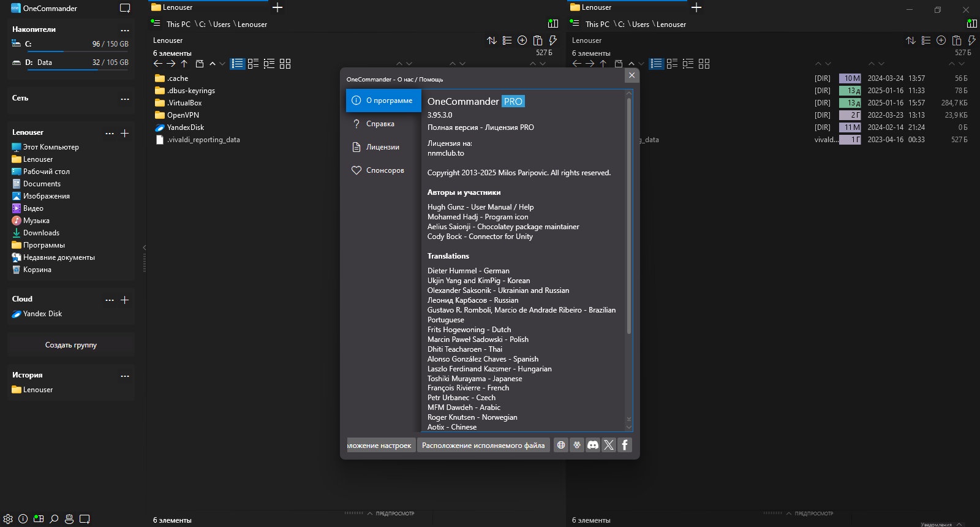
Task: Switch to Лицензии tab in dialog
Action: 383,147
